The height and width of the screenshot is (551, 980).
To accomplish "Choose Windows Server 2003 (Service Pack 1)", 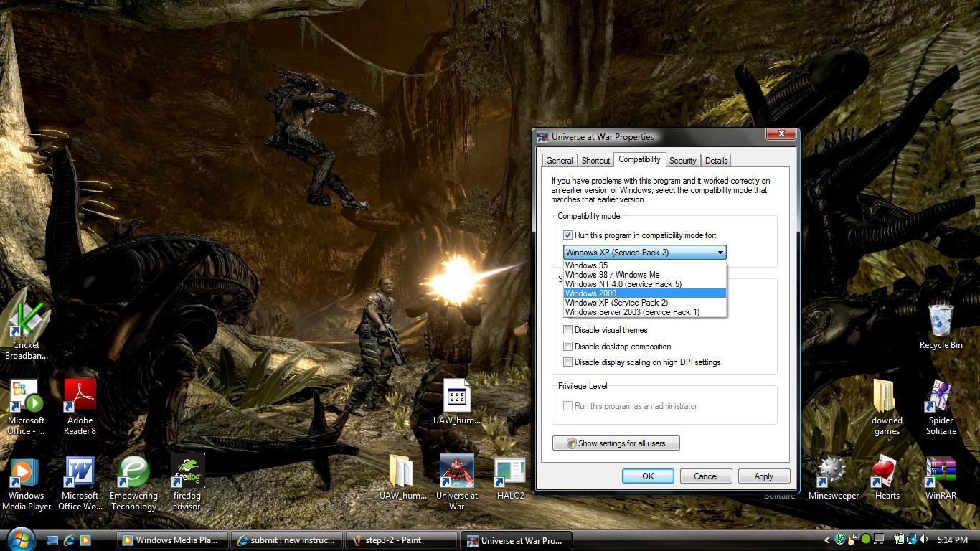I will click(x=645, y=312).
